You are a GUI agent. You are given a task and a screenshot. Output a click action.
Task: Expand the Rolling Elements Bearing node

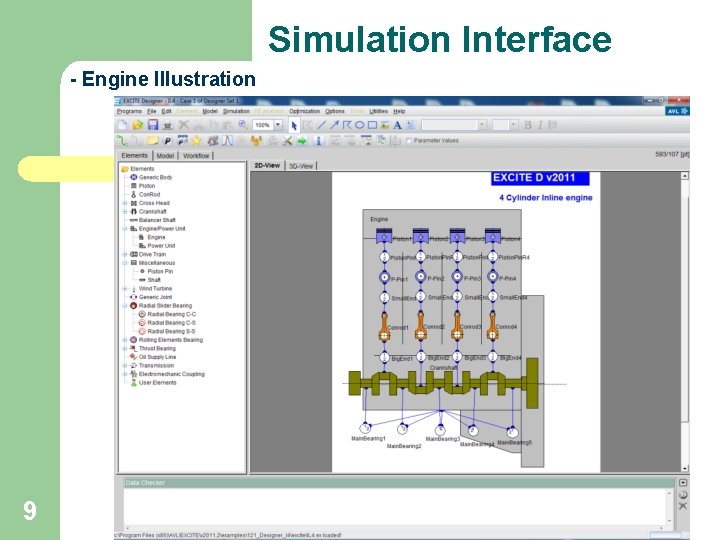tap(125, 340)
